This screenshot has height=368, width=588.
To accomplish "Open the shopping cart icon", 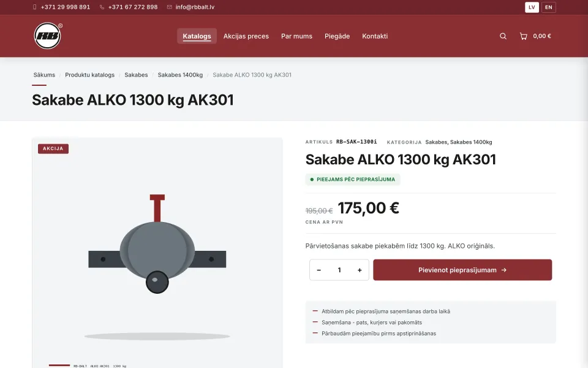I will (523, 36).
